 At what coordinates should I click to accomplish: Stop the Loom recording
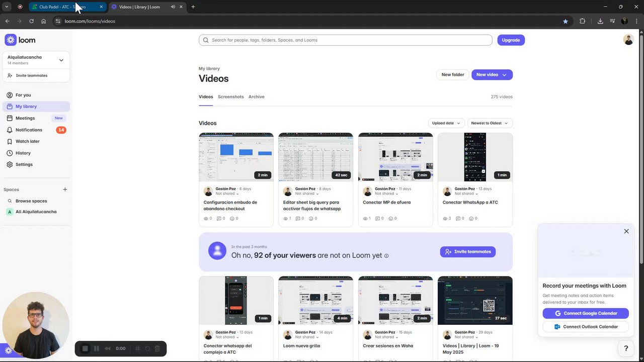pyautogui.click(x=85, y=348)
